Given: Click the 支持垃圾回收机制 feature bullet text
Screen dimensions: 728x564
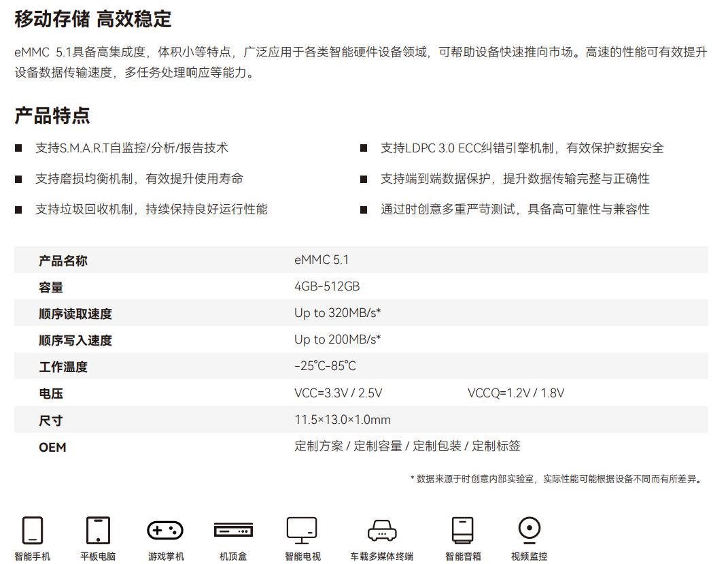Looking at the screenshot, I should [x=152, y=210].
